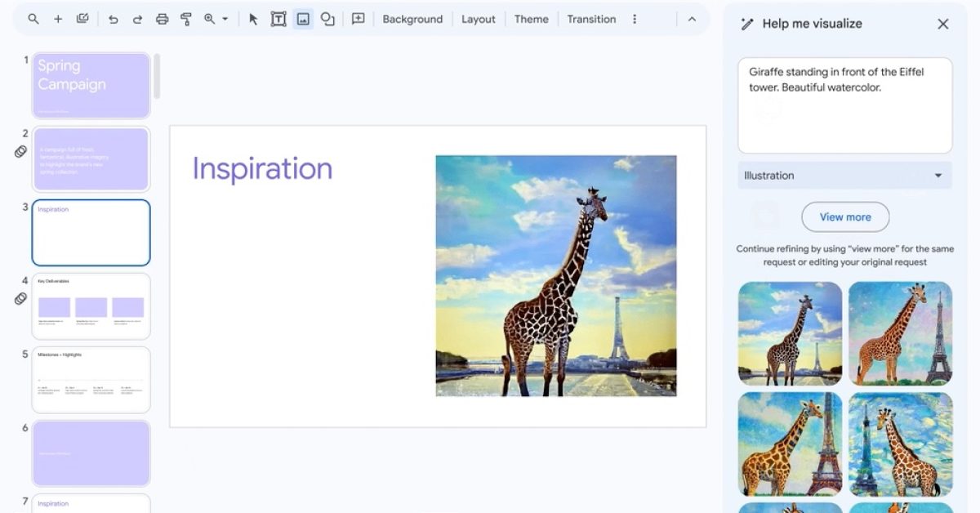Select the arrow selection tool
This screenshot has width=980, height=513.
click(x=253, y=18)
